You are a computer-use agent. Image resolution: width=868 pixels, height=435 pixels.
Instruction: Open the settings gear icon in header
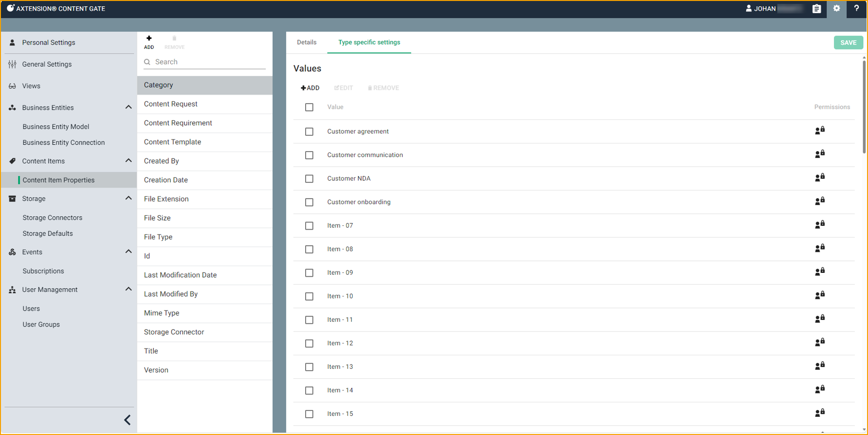(836, 9)
